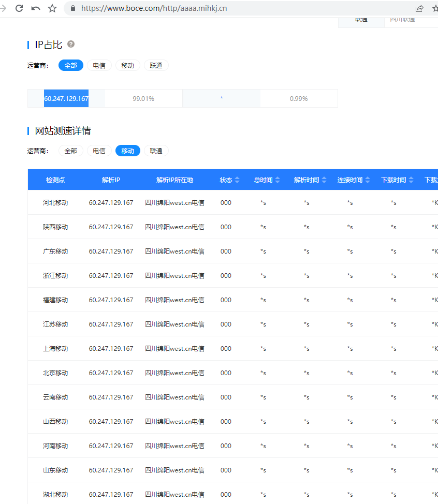Sort by 下载时间 column header arrows
The image size is (438, 504).
coord(411,180)
